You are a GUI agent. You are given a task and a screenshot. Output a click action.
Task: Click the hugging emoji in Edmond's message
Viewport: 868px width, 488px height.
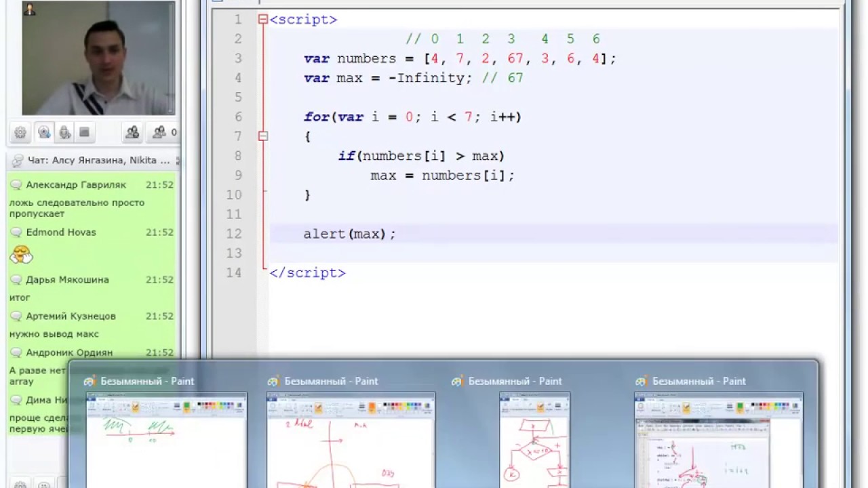(x=21, y=255)
